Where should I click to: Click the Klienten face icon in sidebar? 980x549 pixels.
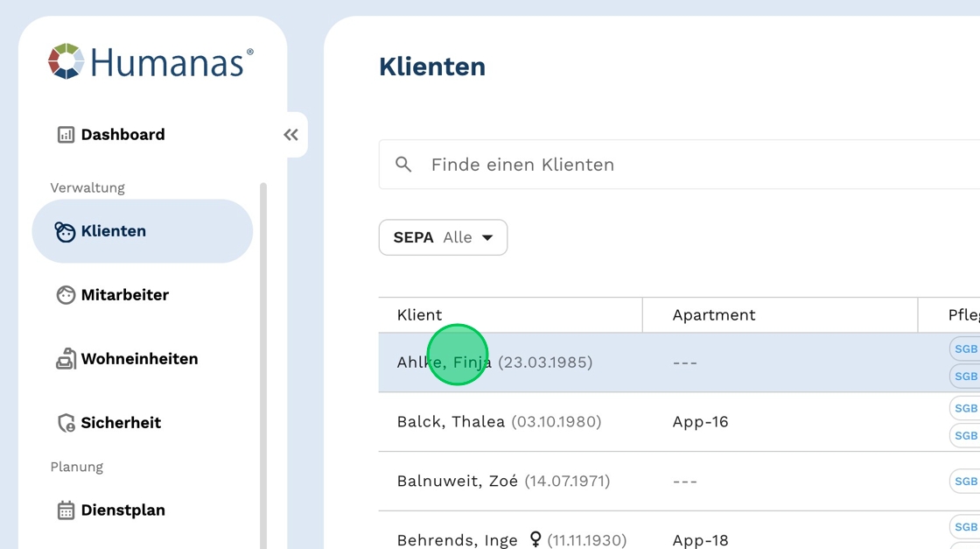pos(66,232)
